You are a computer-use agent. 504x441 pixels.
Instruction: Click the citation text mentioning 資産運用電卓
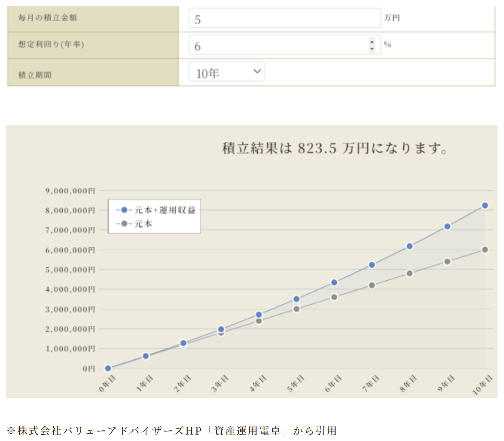point(172,431)
